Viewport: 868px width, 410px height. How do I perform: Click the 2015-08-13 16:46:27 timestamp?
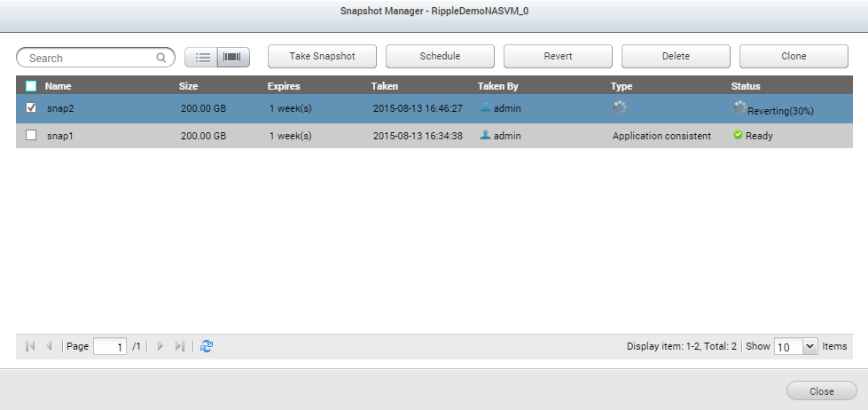click(x=418, y=108)
